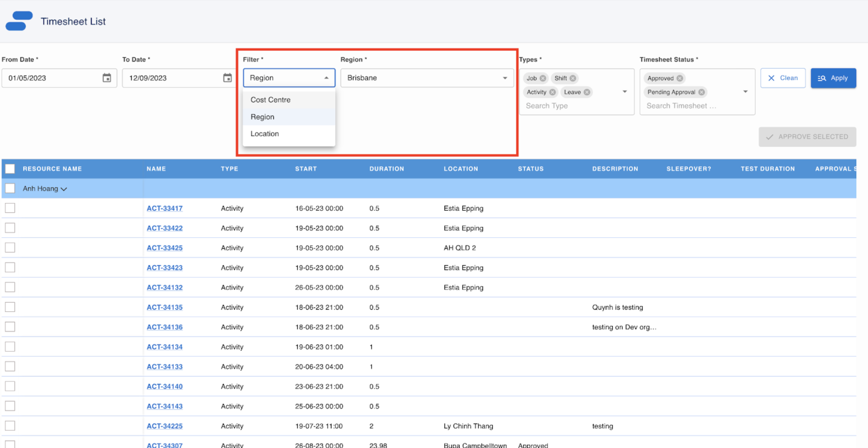This screenshot has height=448, width=868.
Task: Select the checkbox for row ACT-33422
Action: [10, 228]
